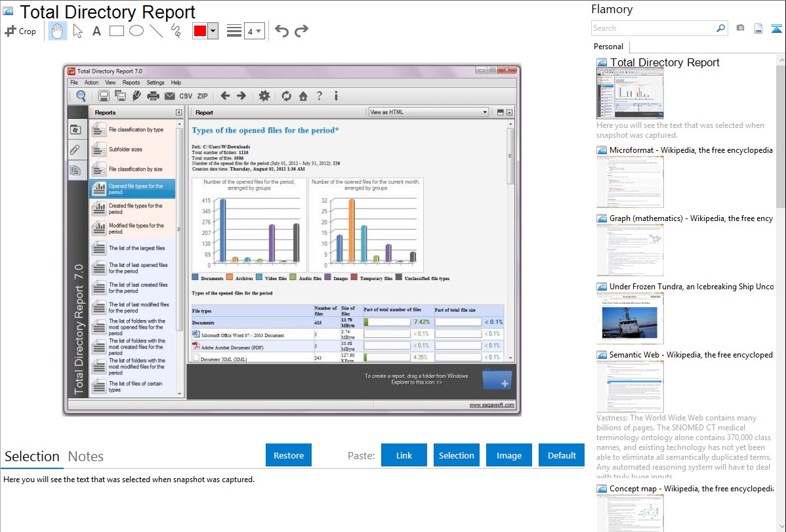Select Opened file types for the period report
Image resolution: width=786 pixels, height=532 pixels.
133,189
